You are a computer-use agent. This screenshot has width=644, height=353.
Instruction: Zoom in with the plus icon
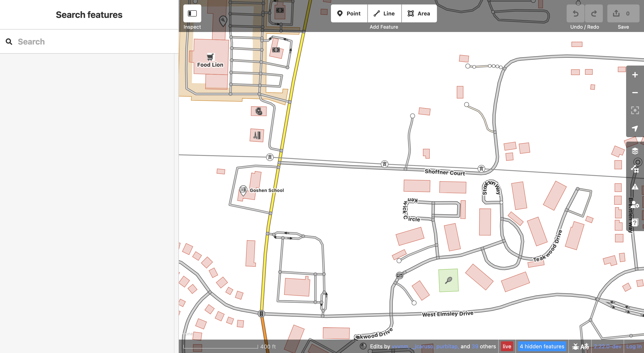pyautogui.click(x=635, y=75)
